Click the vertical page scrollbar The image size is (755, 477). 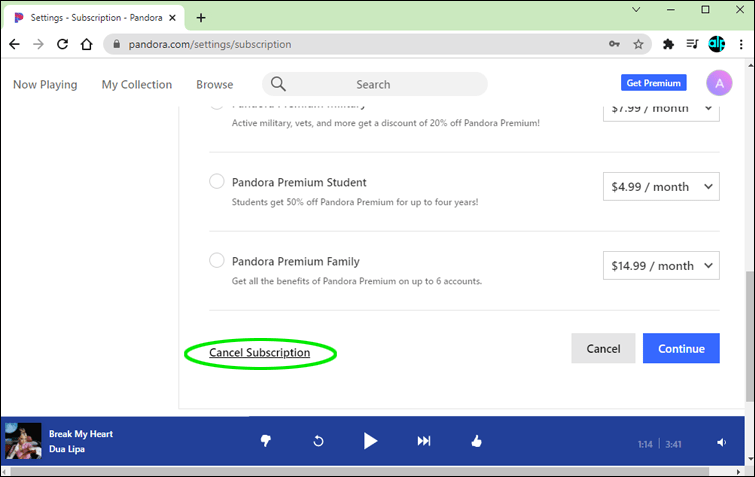tap(750, 335)
